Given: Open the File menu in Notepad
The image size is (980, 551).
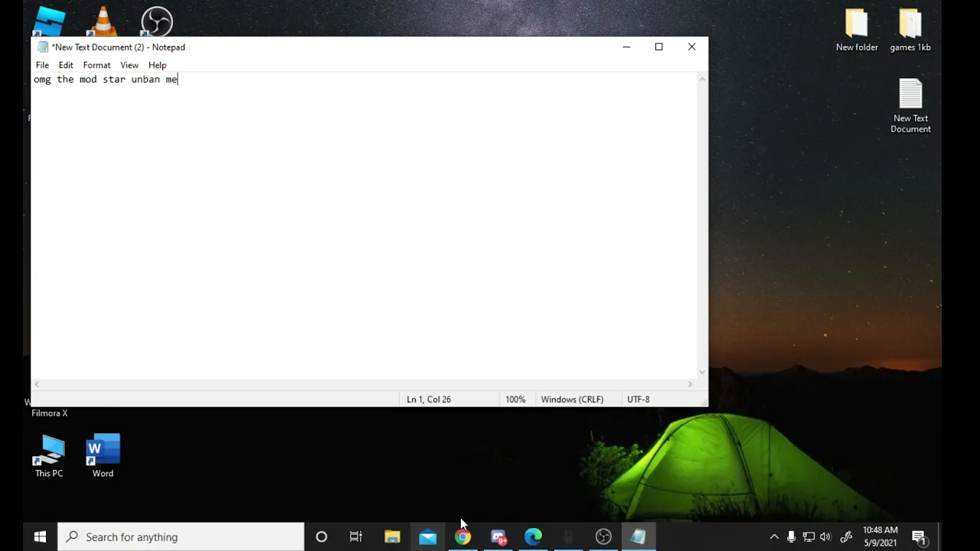Looking at the screenshot, I should click(42, 65).
